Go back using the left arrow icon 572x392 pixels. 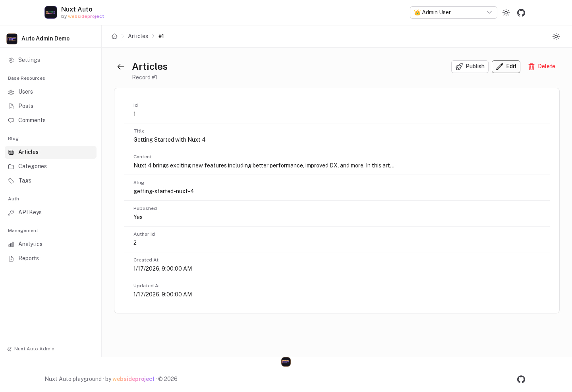point(121,67)
